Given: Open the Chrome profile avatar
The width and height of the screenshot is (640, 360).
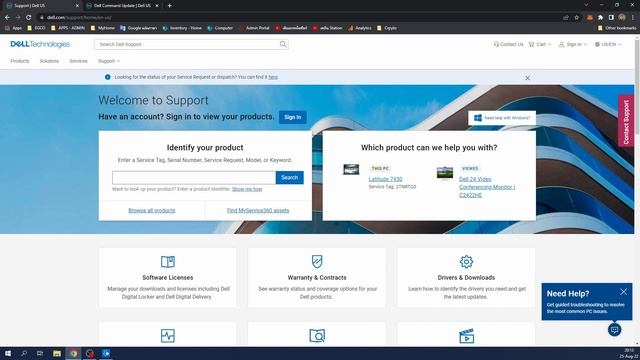Looking at the screenshot, I should [x=622, y=18].
